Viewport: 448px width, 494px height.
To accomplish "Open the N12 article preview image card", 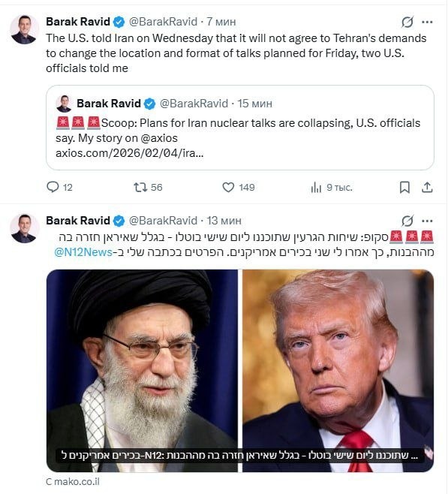I will click(240, 371).
